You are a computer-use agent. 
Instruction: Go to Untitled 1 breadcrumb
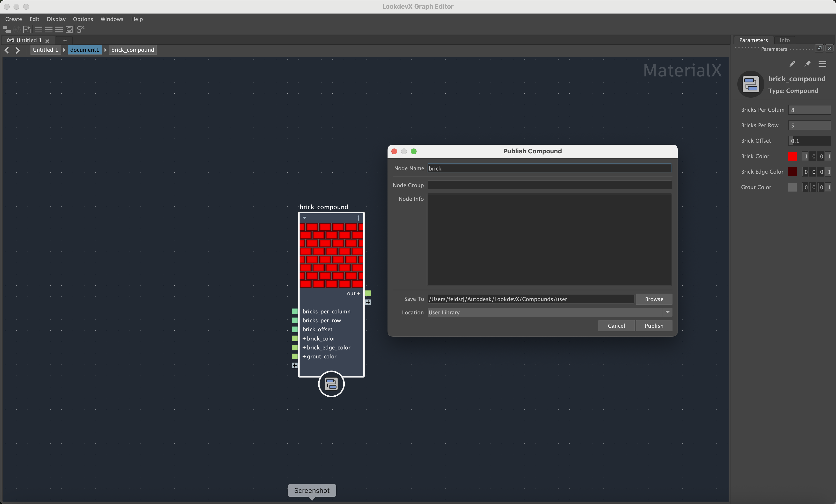pyautogui.click(x=45, y=50)
